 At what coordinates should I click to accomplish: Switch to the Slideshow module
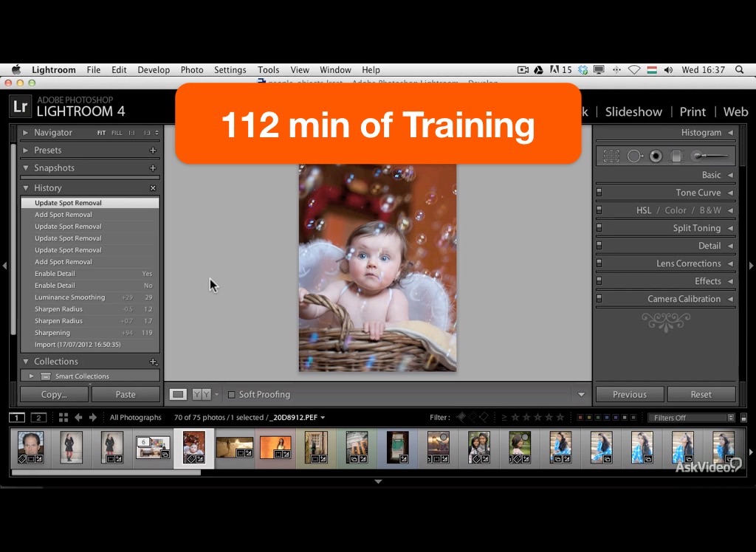(x=633, y=111)
